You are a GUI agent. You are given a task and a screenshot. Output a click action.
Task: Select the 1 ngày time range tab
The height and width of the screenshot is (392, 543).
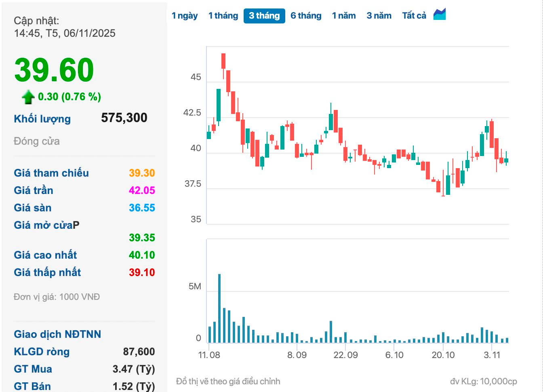(185, 16)
